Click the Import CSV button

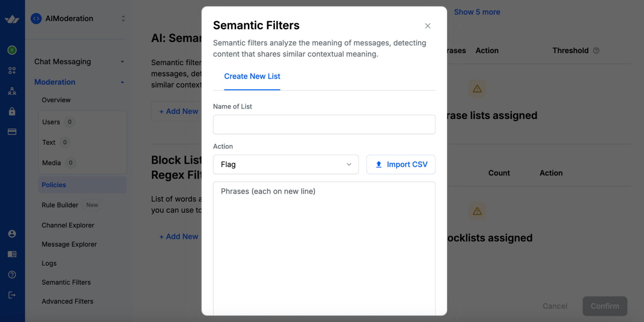click(x=400, y=164)
